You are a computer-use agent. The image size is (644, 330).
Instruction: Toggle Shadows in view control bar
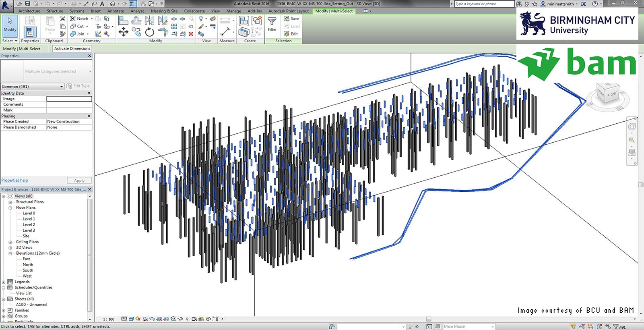(145, 319)
